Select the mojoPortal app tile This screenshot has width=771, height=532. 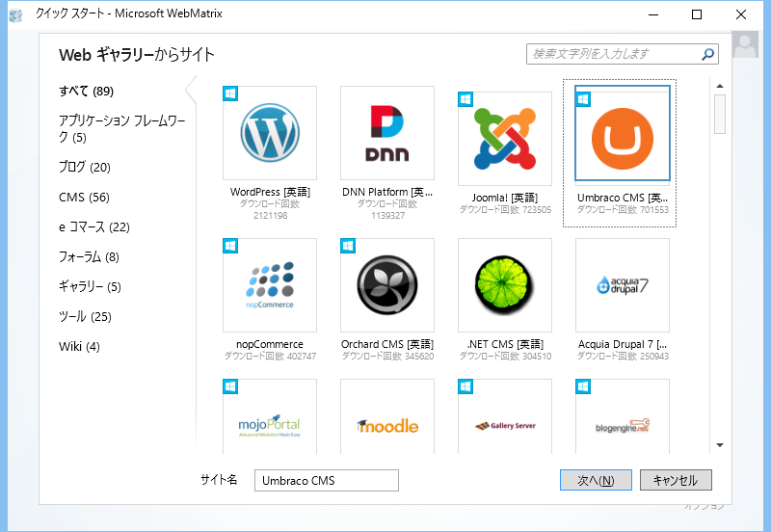pos(270,416)
